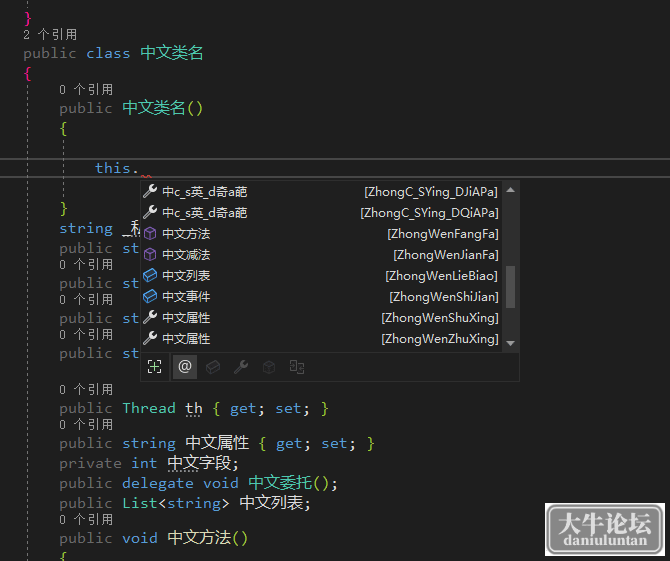Select the wrench item [ZhongC_SYing_DJiAPa]

point(321,192)
